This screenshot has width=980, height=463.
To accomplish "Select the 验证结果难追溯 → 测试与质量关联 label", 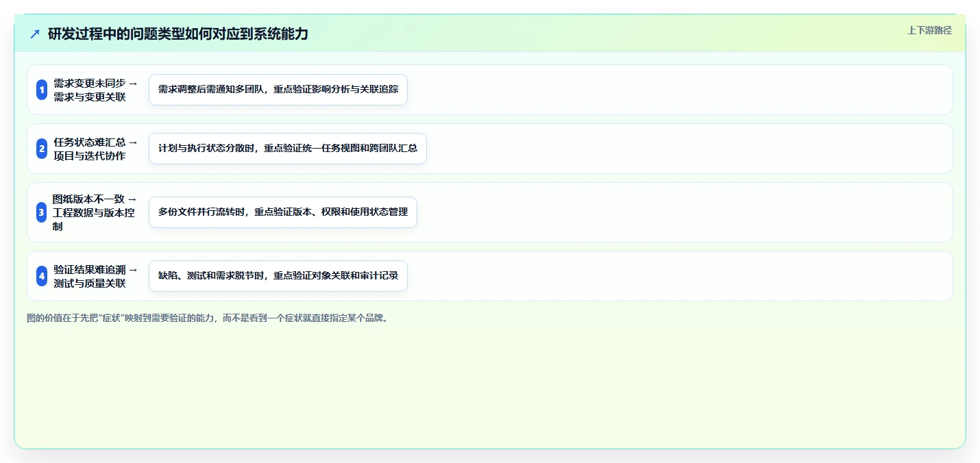I will click(95, 276).
